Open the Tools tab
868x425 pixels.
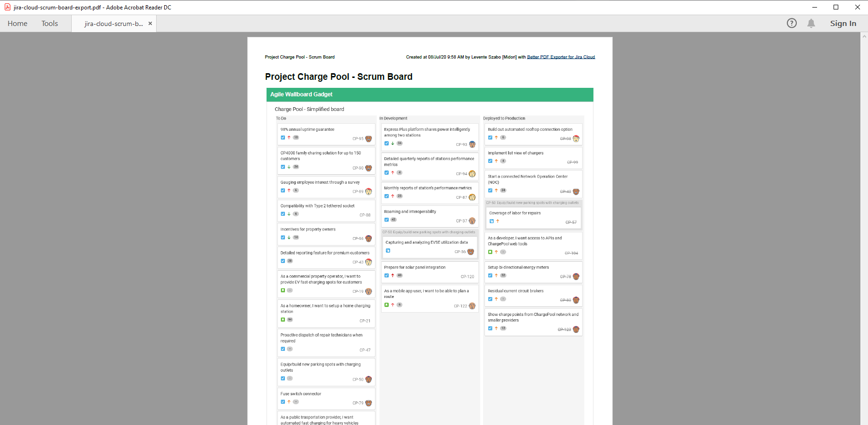coord(50,23)
